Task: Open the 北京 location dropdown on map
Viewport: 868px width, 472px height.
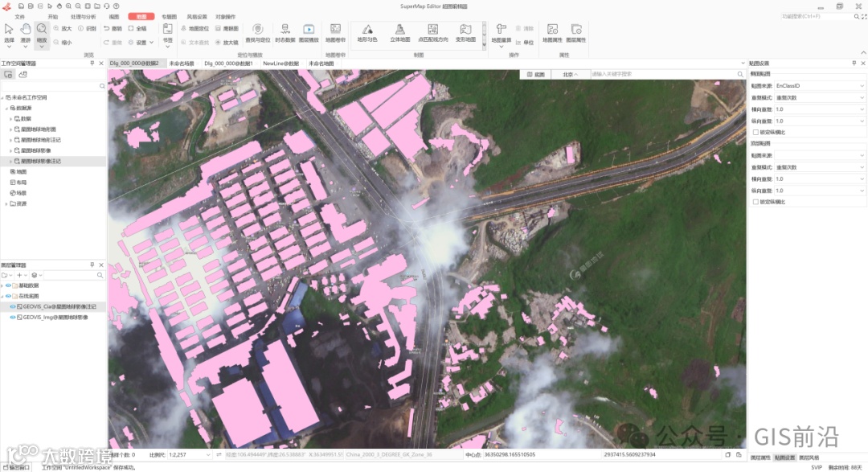Action: 571,74
